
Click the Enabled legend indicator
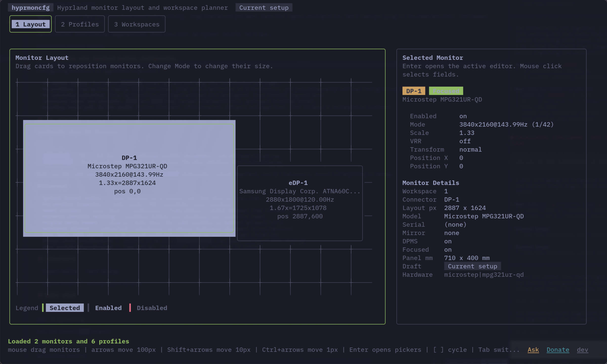click(108, 308)
